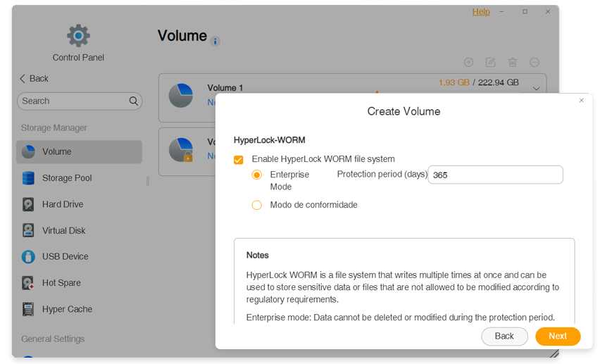Image resolution: width=600 pixels, height=364 pixels.
Task: Select the Enterprise Mode radio button
Action: 257,175
